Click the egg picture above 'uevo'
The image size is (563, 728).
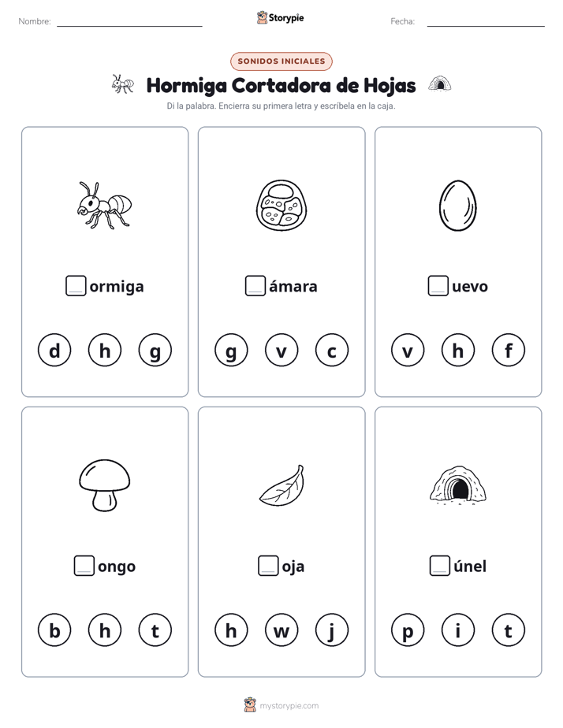(458, 205)
